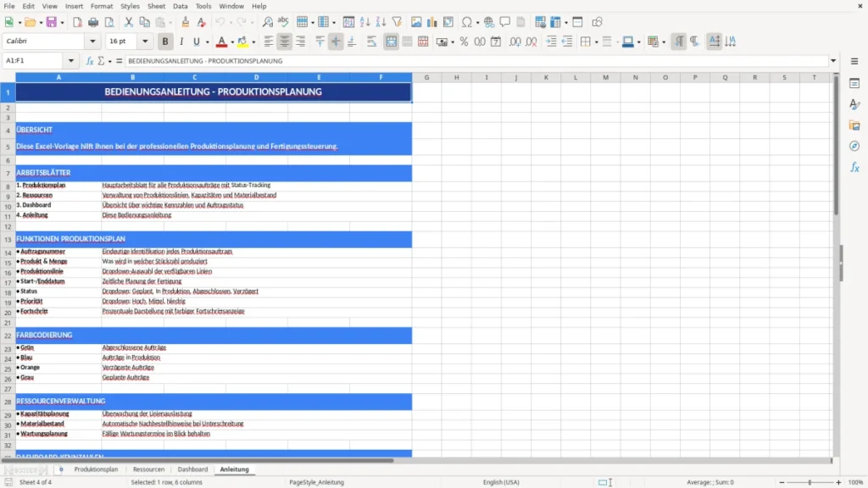
Task: Click the formula input line
Action: click(x=476, y=61)
